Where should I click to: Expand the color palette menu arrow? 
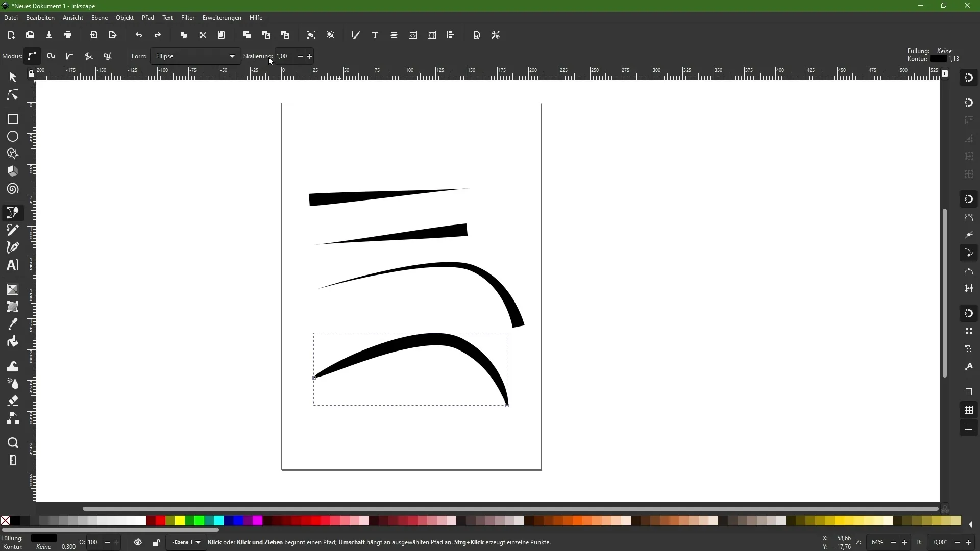point(971,524)
